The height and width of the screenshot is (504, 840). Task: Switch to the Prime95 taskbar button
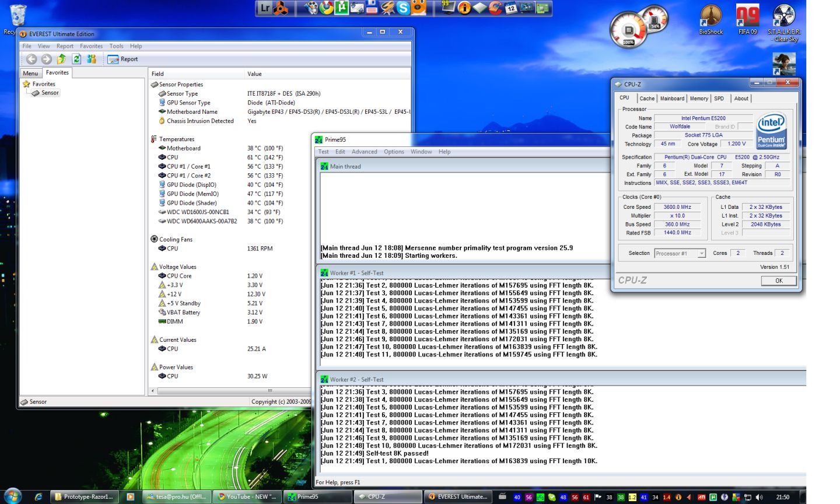pyautogui.click(x=318, y=497)
